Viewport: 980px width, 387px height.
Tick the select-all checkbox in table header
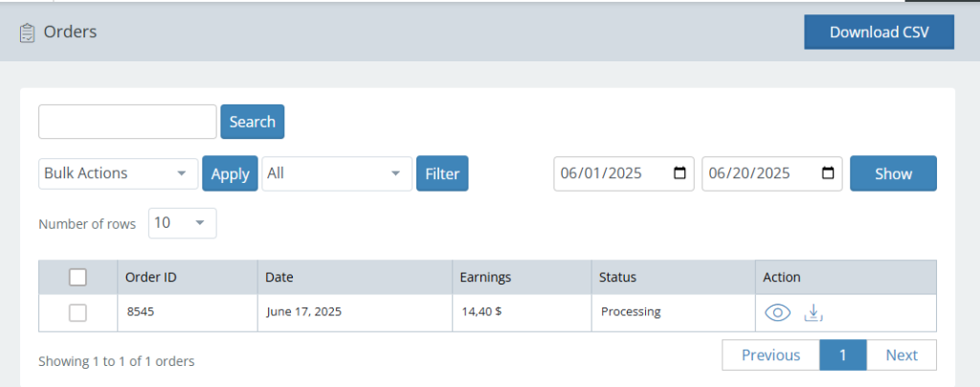point(78,277)
